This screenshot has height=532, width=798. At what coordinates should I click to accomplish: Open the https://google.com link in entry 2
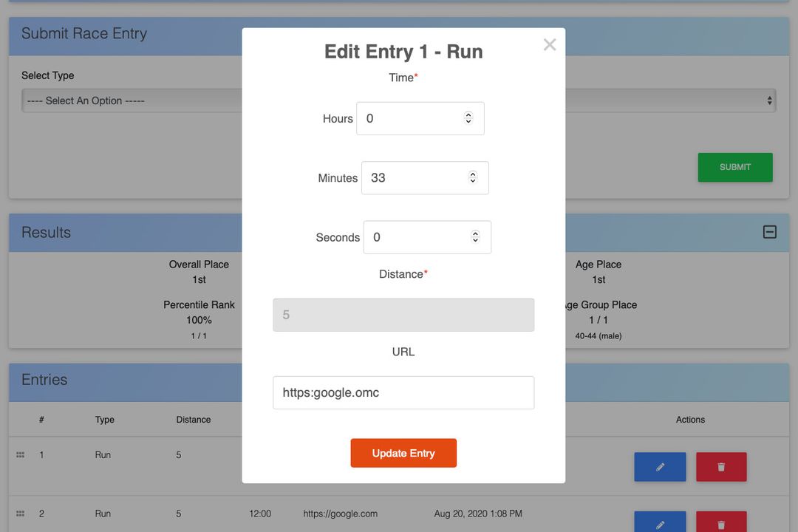[341, 514]
